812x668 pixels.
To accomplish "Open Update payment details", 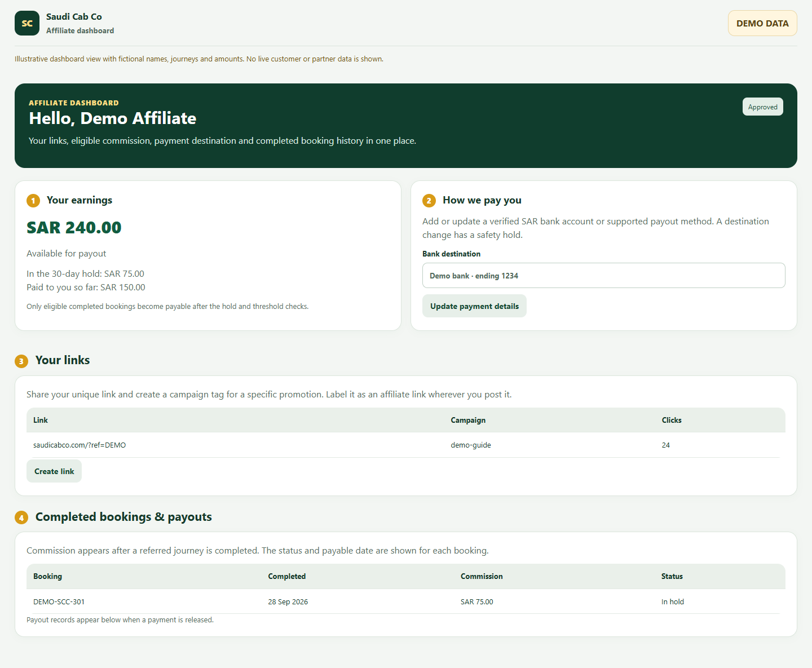I will pyautogui.click(x=474, y=306).
